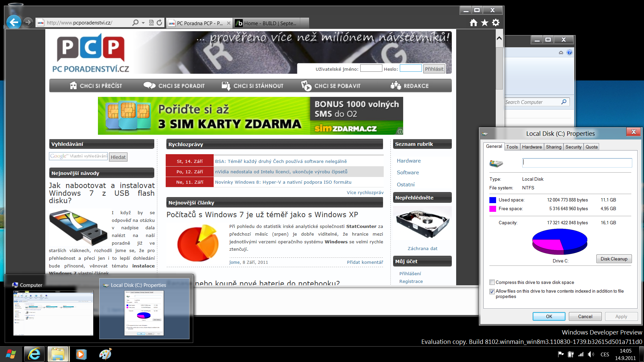Open the CHCI SI STÁHNOUT menu
Image resolution: width=644 pixels, height=362 pixels.
pyautogui.click(x=252, y=86)
